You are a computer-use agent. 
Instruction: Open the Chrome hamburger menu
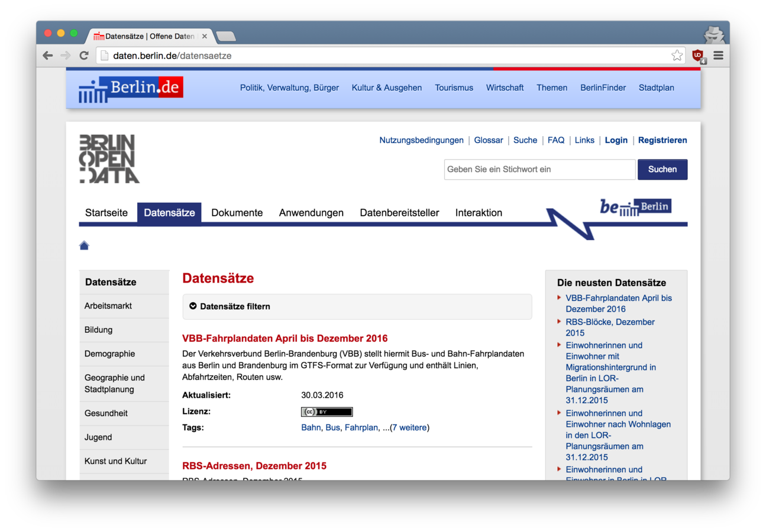[x=719, y=56]
